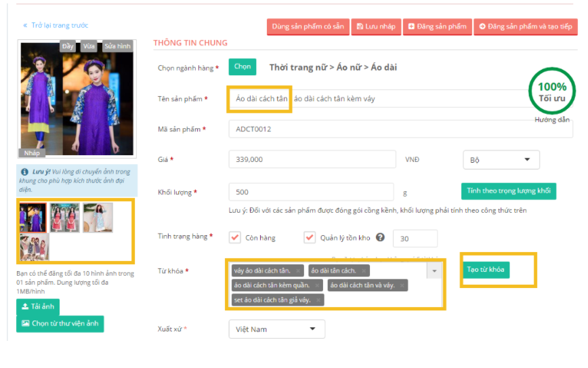The height and width of the screenshot is (368, 588).
Task: Click the Tạo từ khóa button
Action: (x=486, y=270)
